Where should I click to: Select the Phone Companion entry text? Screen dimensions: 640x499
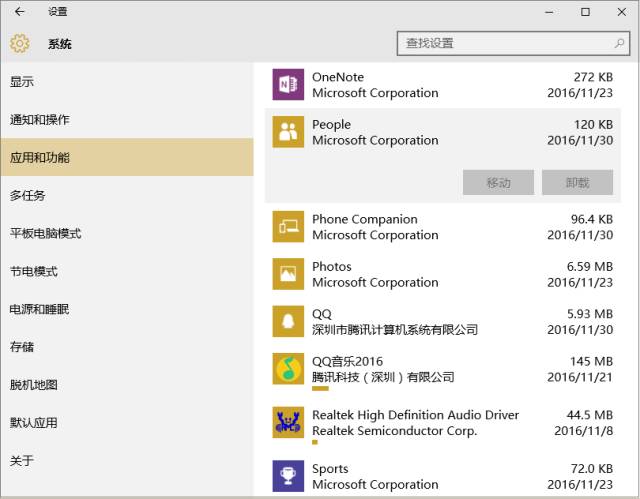365,220
